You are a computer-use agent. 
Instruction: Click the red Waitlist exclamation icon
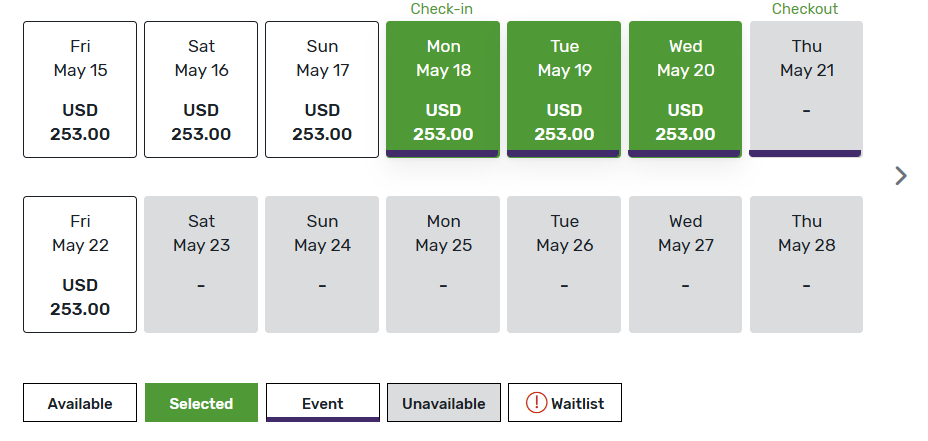pos(536,403)
